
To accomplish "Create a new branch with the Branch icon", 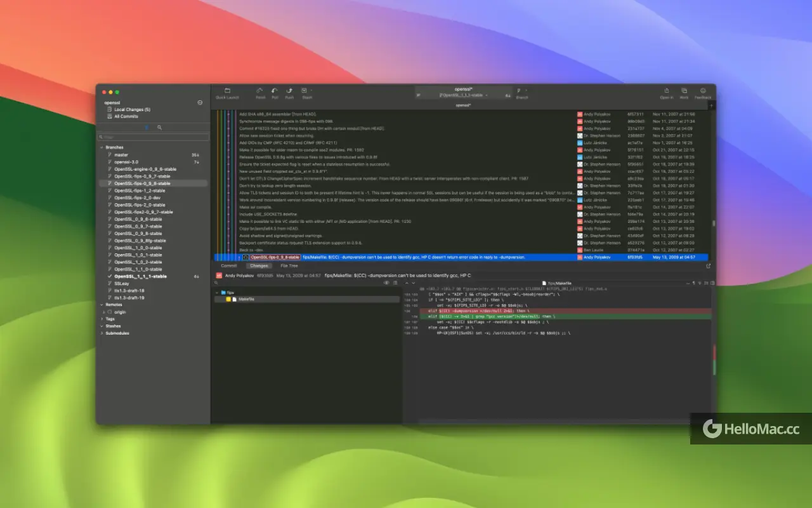I will point(519,91).
